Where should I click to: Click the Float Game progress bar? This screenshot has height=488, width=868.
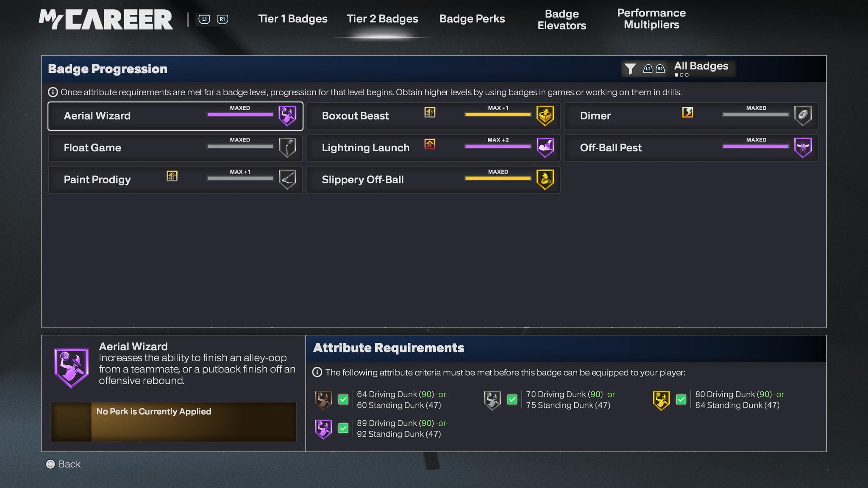click(240, 147)
